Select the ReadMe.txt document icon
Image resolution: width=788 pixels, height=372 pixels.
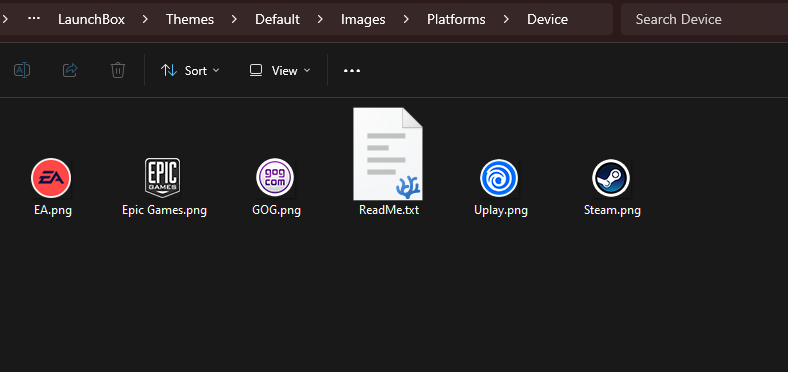point(387,154)
